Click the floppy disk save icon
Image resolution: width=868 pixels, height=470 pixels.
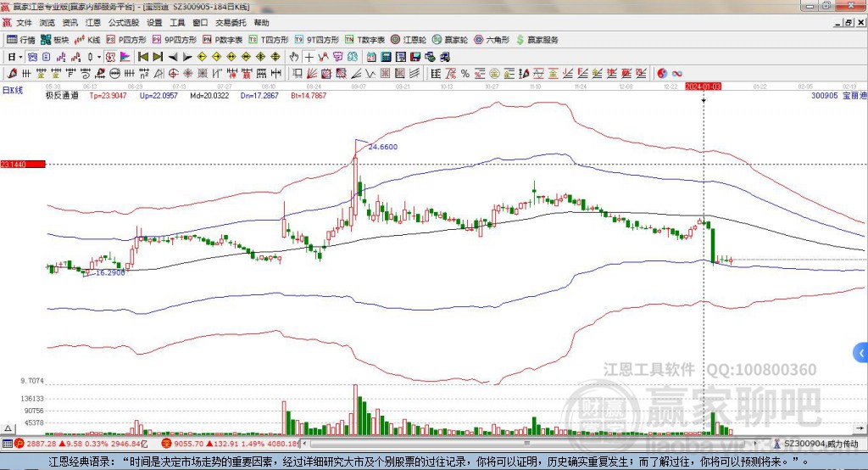coord(415,57)
